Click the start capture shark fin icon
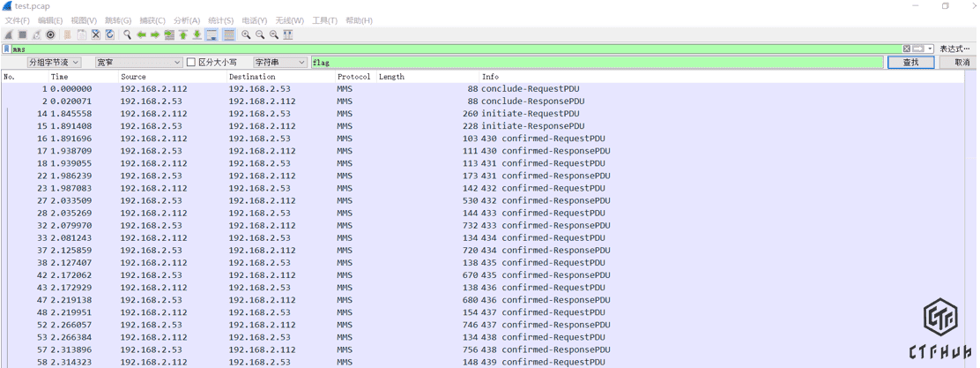This screenshot has width=980, height=368. tap(8, 34)
